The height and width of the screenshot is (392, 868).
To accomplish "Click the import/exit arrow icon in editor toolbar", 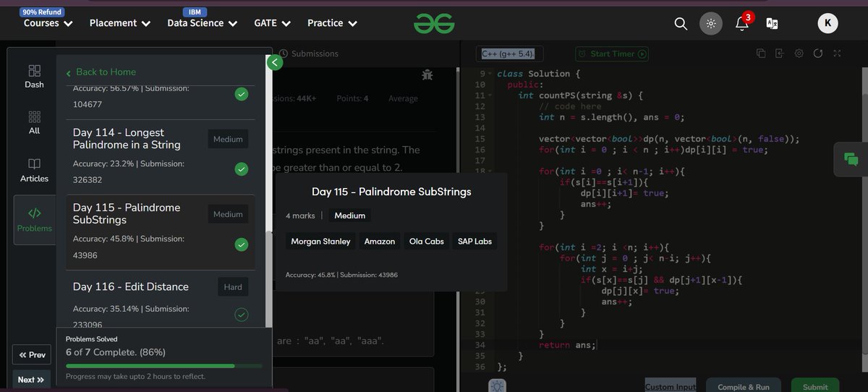I will click(x=780, y=54).
